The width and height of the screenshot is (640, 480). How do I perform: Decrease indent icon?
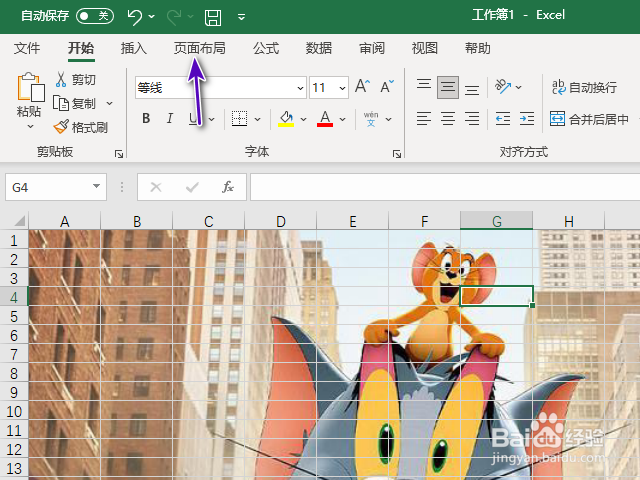[503, 119]
